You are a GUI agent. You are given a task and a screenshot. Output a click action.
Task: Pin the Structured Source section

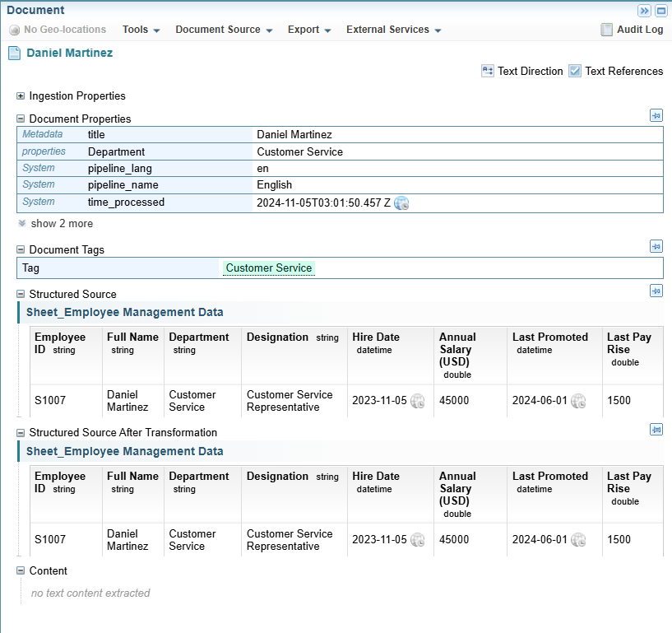pos(656,291)
